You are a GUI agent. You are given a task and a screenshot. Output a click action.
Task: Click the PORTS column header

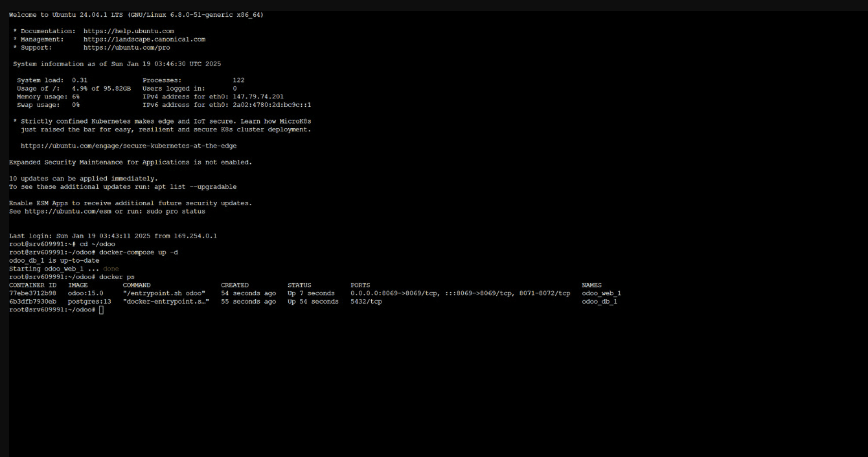coord(360,285)
